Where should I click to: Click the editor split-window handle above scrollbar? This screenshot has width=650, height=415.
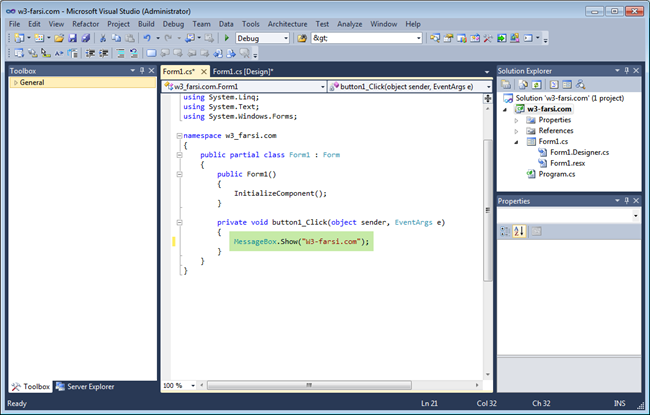click(488, 98)
